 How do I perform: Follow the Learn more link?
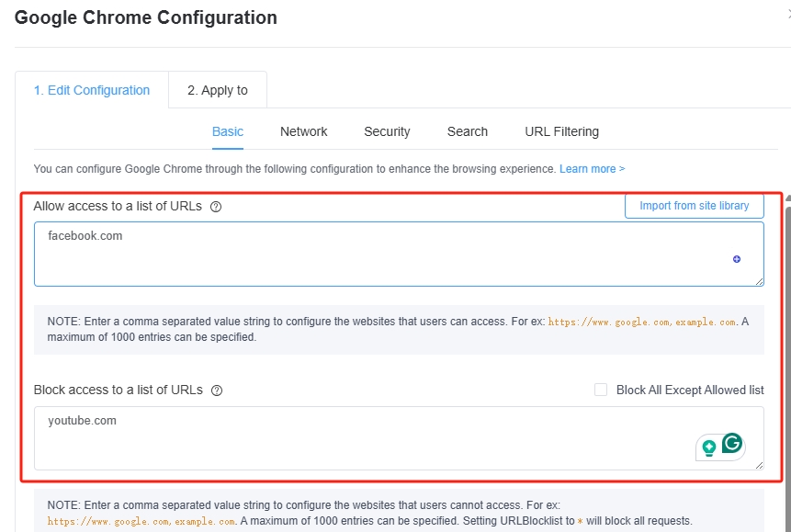point(593,168)
